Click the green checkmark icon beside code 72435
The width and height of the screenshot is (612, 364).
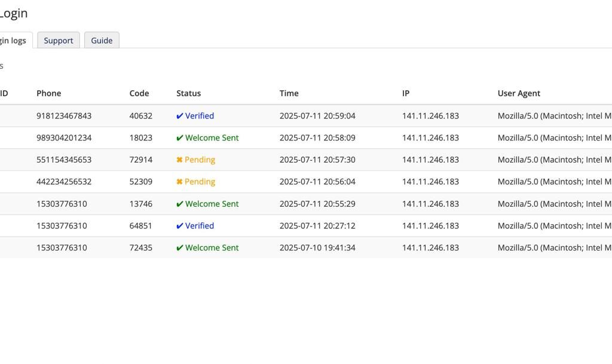point(179,247)
